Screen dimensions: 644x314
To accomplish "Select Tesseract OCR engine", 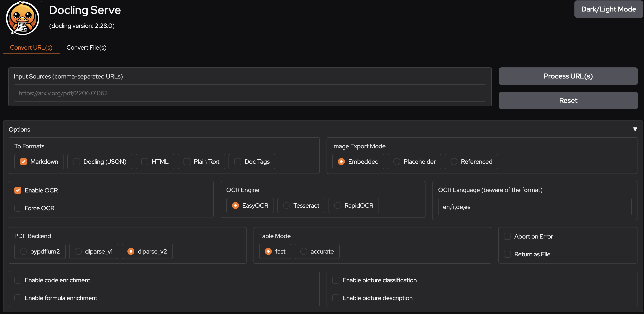I will [287, 205].
